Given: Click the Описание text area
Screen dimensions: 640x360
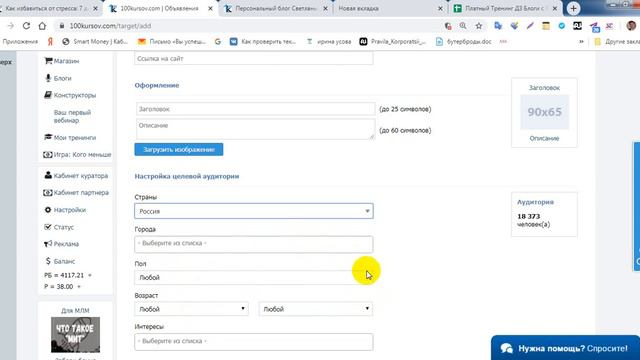Looking at the screenshot, I should pos(256,129).
